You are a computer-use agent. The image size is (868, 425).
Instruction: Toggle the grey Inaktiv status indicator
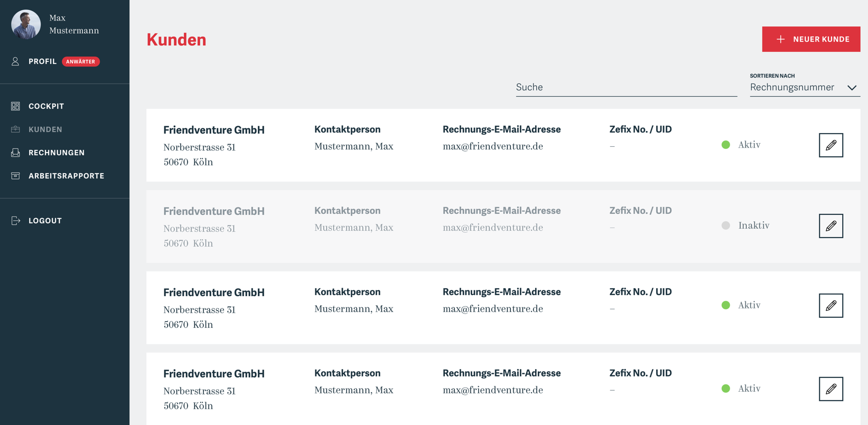(x=726, y=225)
